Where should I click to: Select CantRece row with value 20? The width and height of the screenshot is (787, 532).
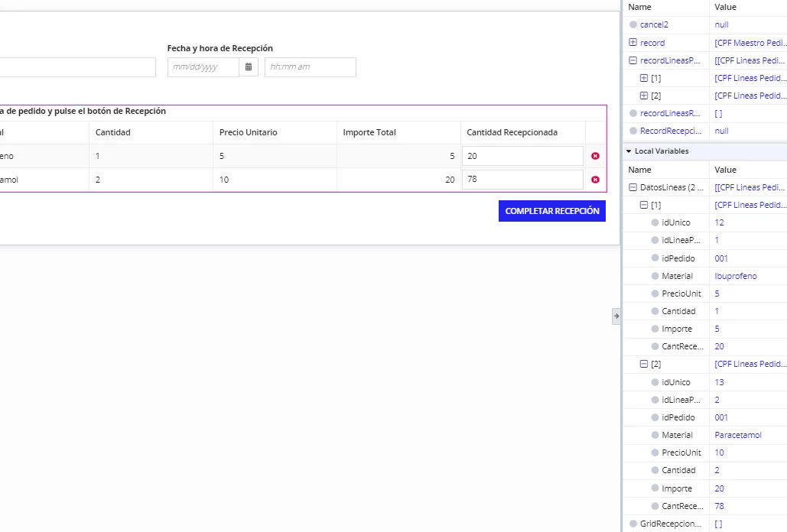click(705, 346)
